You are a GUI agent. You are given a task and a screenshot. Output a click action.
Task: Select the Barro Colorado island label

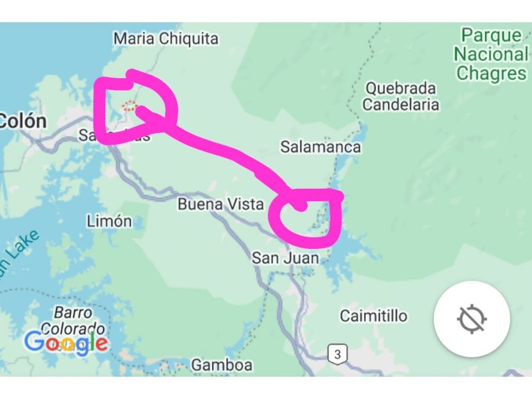tap(73, 321)
